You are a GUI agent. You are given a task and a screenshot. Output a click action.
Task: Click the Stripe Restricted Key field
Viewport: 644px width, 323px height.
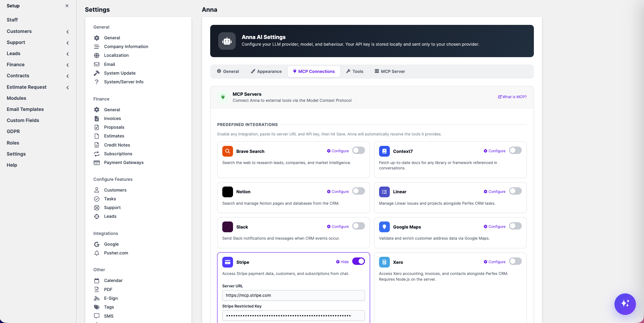[293, 316]
